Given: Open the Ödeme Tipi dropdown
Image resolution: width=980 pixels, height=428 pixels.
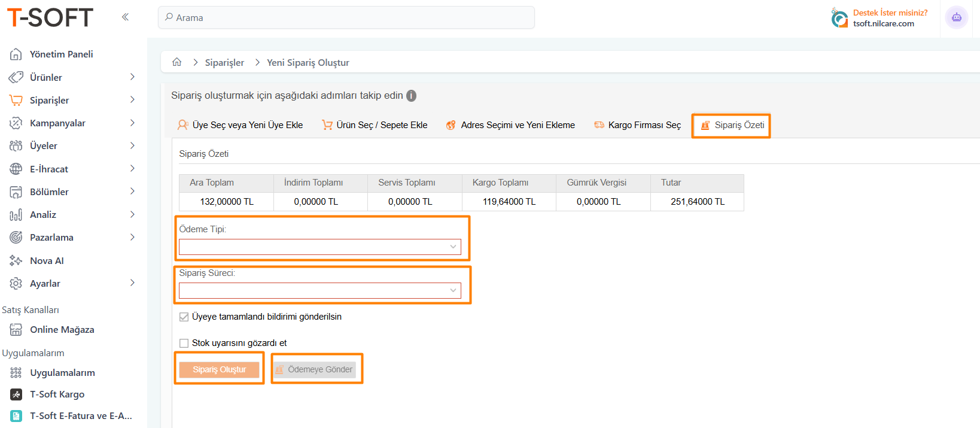Looking at the screenshot, I should click(320, 247).
